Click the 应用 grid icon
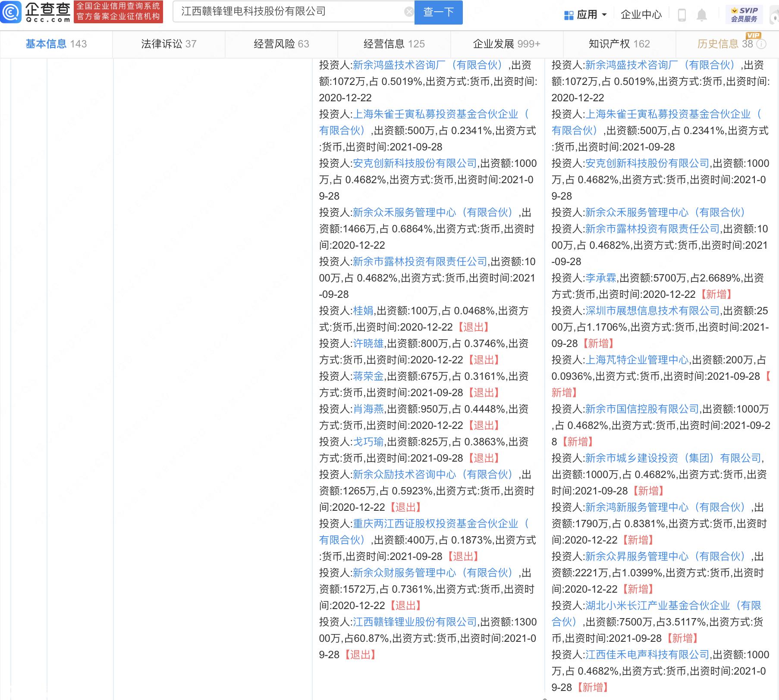This screenshot has height=700, width=779. 569,15
